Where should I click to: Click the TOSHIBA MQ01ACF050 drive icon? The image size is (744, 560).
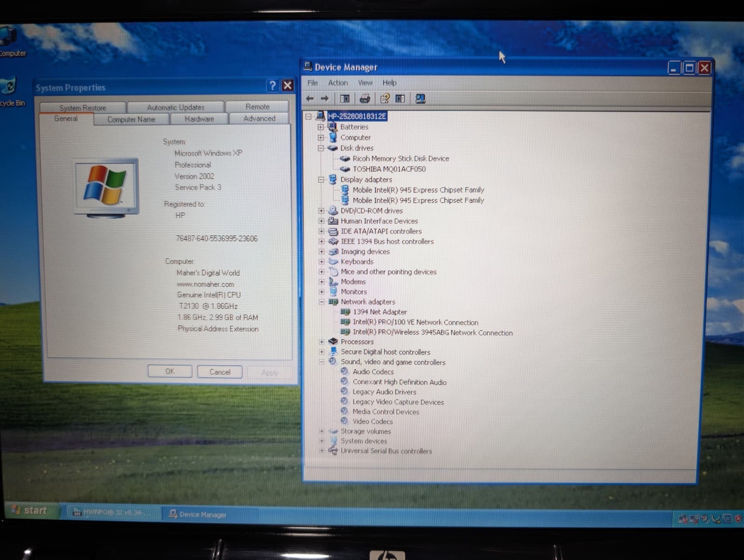coord(345,169)
